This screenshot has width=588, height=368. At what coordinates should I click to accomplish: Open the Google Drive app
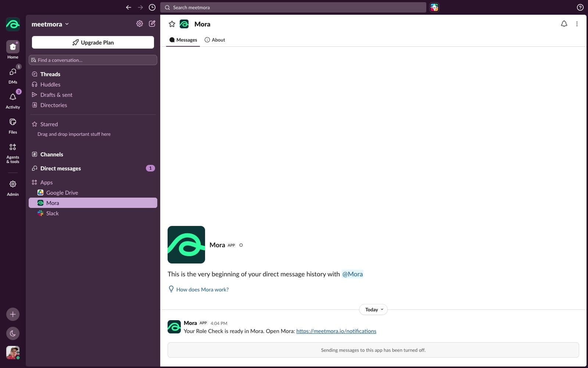pos(93,192)
